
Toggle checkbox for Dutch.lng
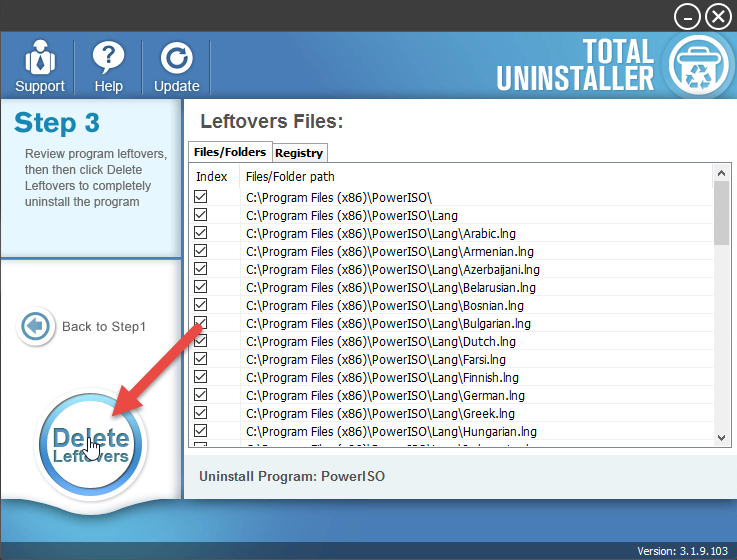[x=201, y=340]
